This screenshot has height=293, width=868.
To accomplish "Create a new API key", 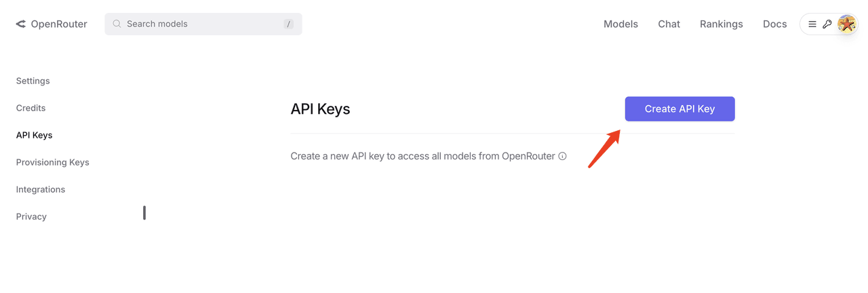I will tap(679, 109).
